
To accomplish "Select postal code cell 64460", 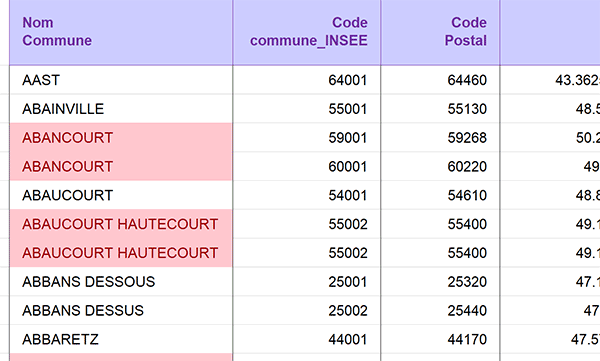I will click(440, 80).
